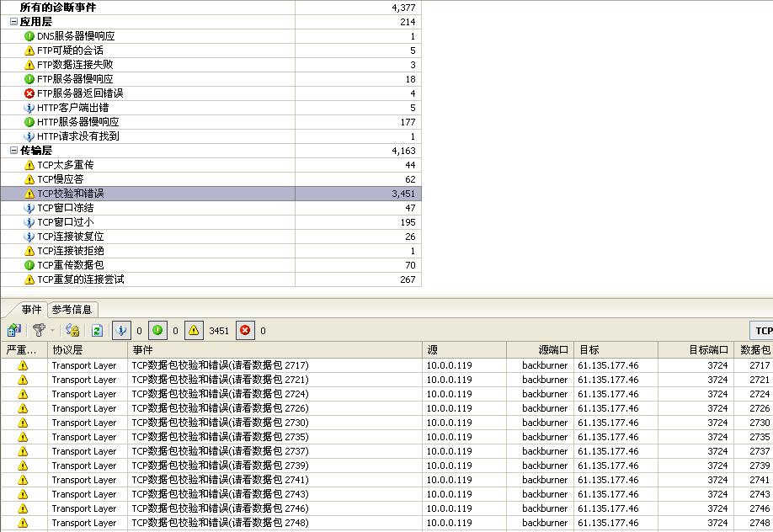Click the red error icon beside FTP服务器返回错误

coord(29,93)
